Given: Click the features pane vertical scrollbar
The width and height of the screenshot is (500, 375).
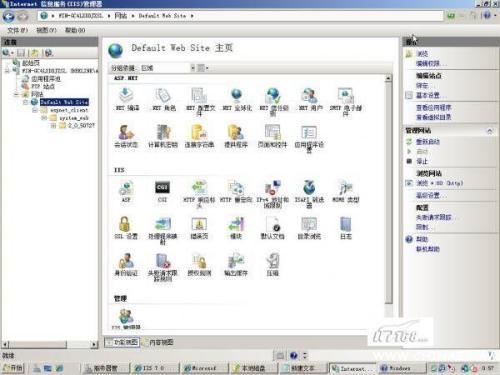Looking at the screenshot, I should 388,190.
